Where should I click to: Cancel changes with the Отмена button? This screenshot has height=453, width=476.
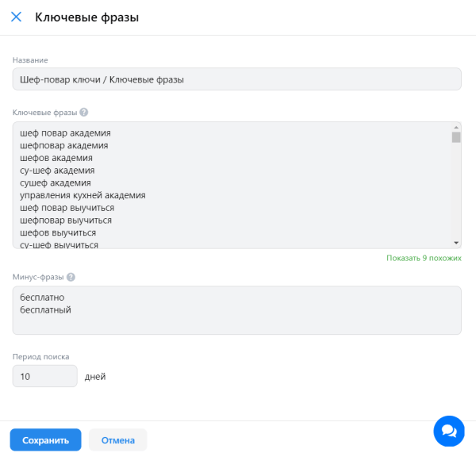(x=117, y=440)
